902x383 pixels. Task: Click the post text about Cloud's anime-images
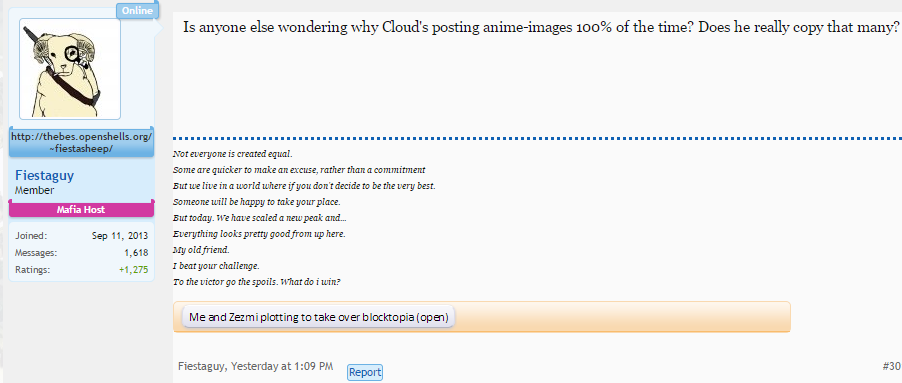(541, 27)
